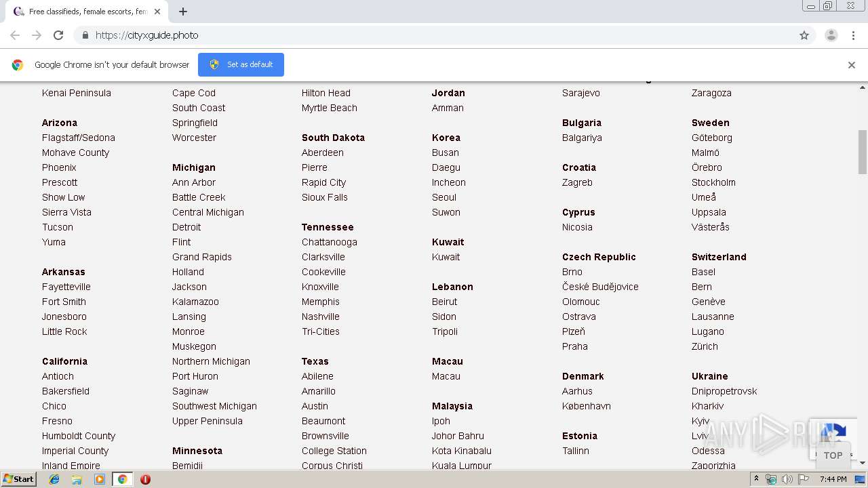The height and width of the screenshot is (488, 868).
Task: Open the Chrome profile avatar icon
Action: pos(831,35)
